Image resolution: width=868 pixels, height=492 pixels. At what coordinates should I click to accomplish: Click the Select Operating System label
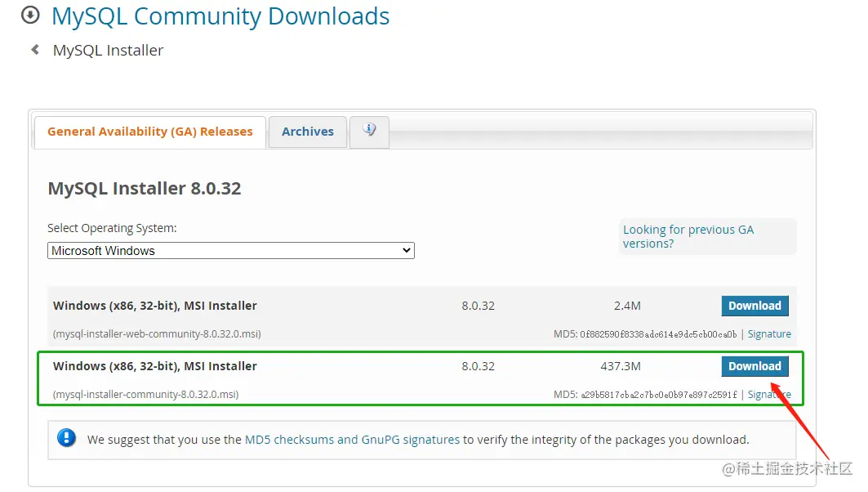(112, 228)
